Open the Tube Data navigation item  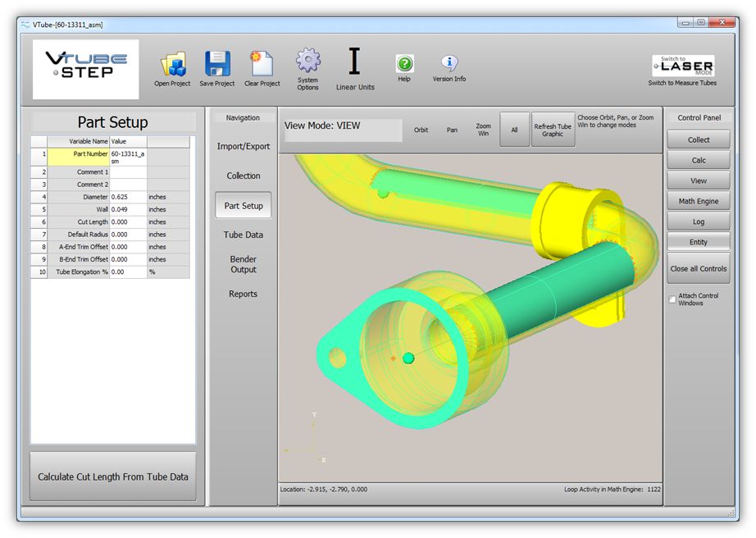pos(244,235)
